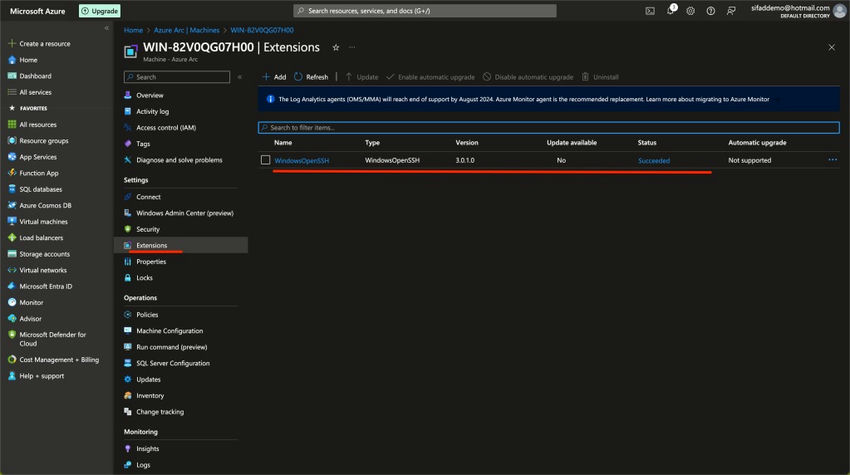Collapse the resource menu pane
The image size is (850, 475).
[240, 77]
